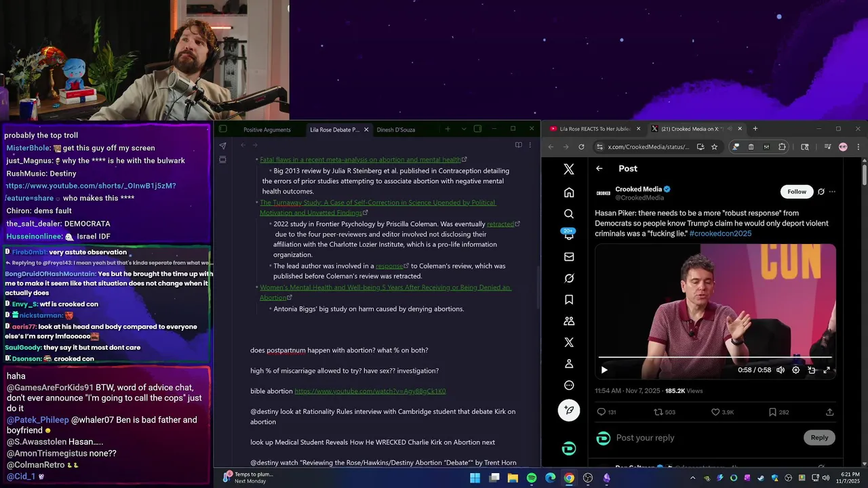Open note's more options menu in Obsidian
868x488 pixels.
530,145
